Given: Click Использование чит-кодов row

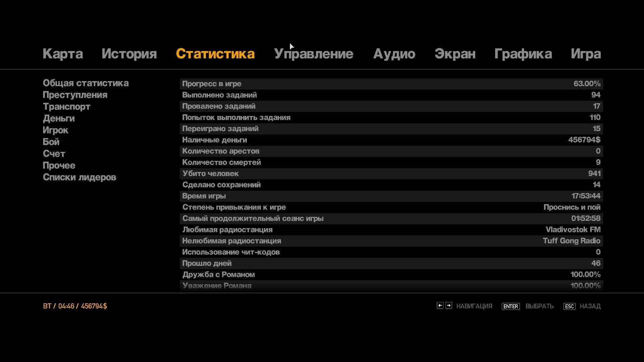Looking at the screenshot, I should coord(391,252).
